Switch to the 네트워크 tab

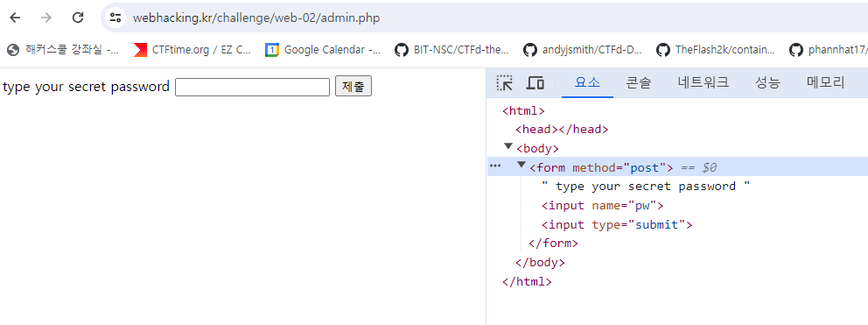(703, 83)
